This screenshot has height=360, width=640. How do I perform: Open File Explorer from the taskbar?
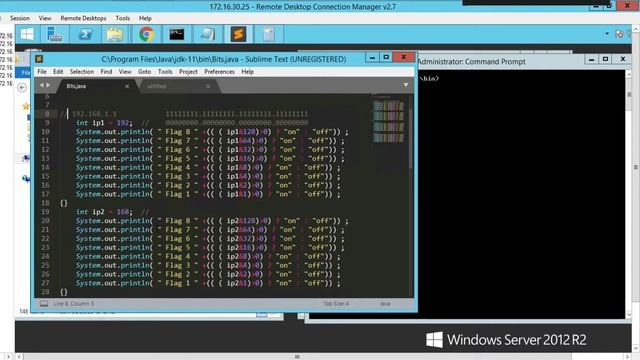[115, 34]
